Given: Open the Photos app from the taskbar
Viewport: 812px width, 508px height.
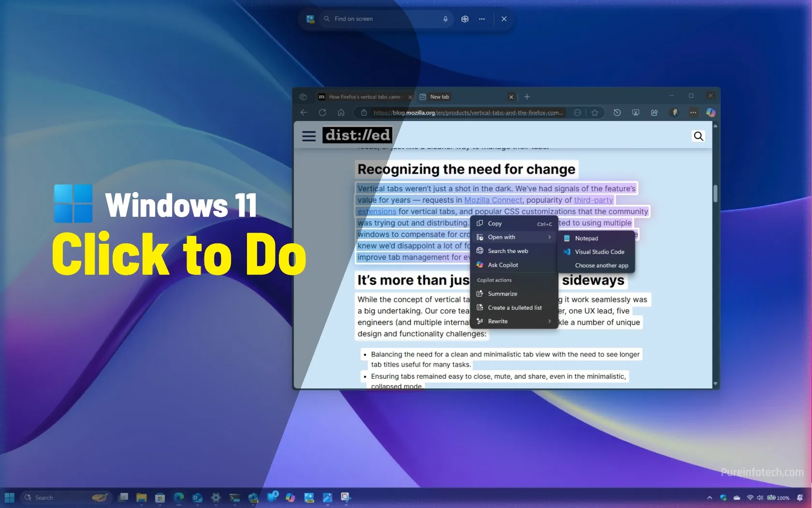Looking at the screenshot, I should (327, 497).
